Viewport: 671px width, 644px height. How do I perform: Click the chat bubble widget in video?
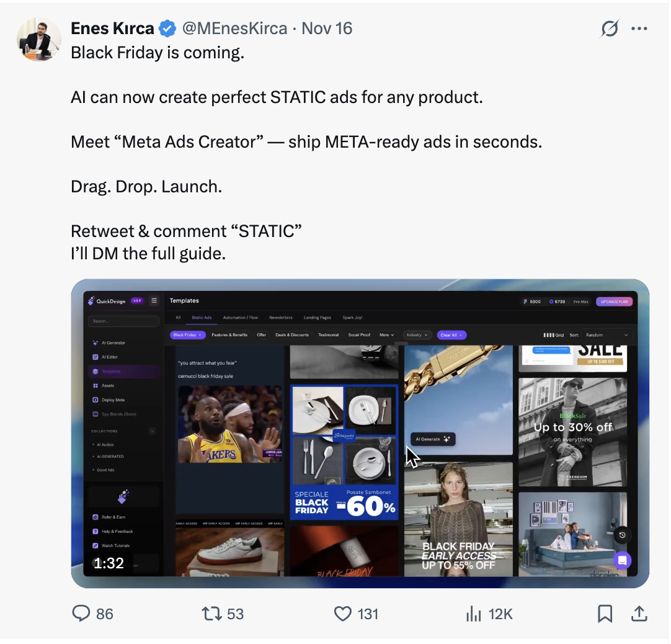[622, 560]
